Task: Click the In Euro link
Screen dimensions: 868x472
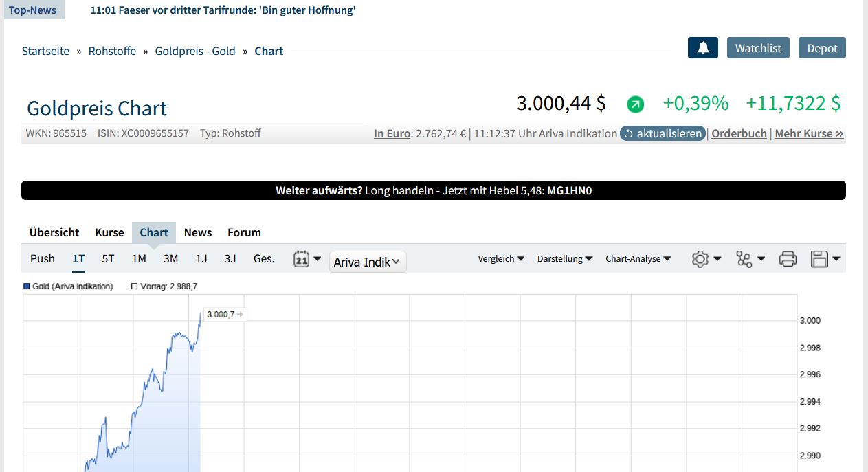Action: [x=392, y=133]
